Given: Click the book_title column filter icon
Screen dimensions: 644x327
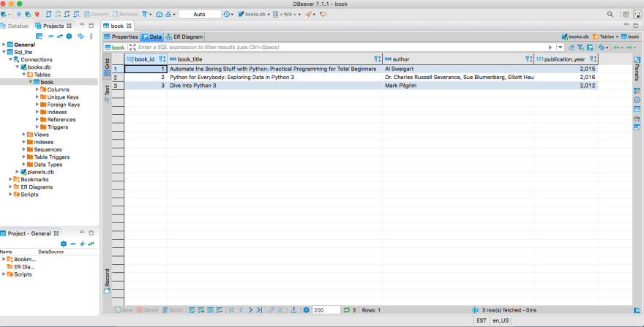Looking at the screenshot, I should coord(378,59).
